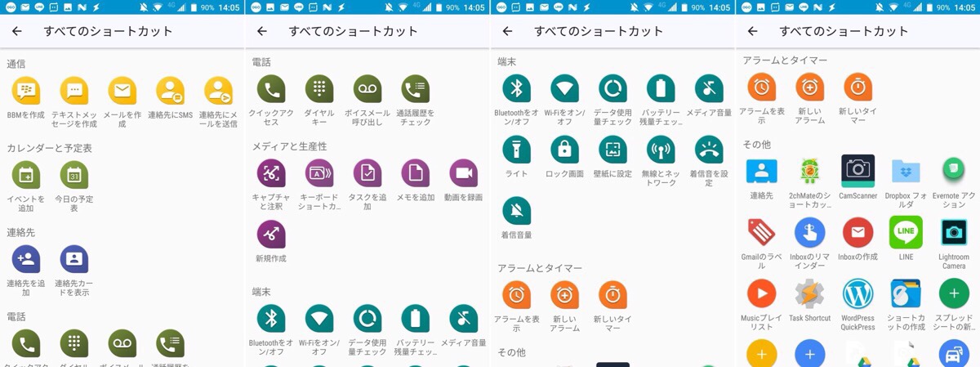980x367 pixels.
Task: Tap the Task Shortcut gear icon
Action: coord(809,293)
